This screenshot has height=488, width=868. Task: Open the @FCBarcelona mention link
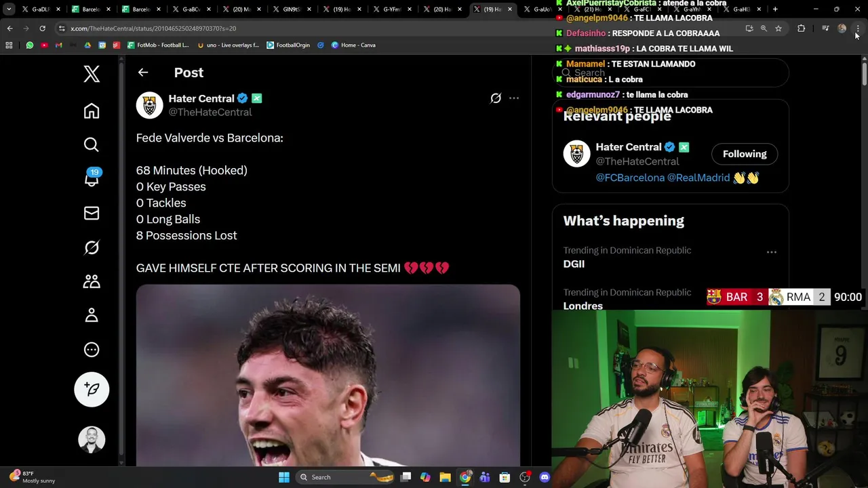(x=630, y=178)
